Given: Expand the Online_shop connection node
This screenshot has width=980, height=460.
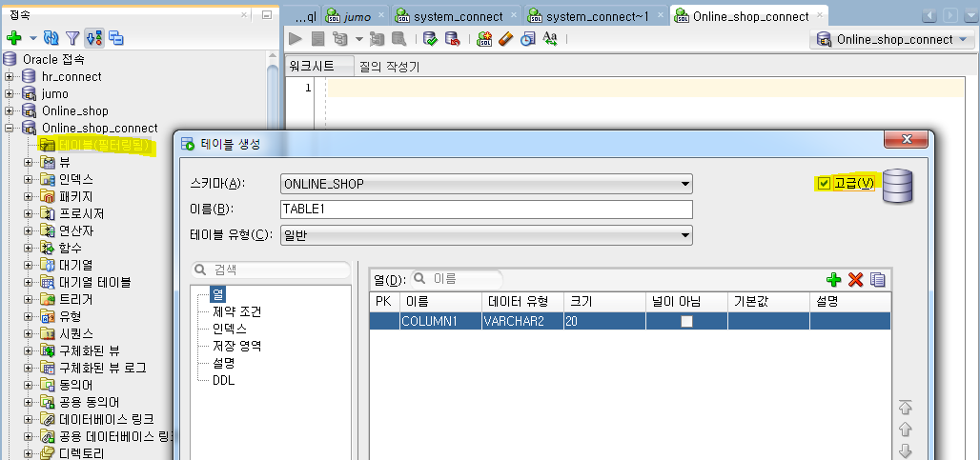Looking at the screenshot, I should [10, 111].
